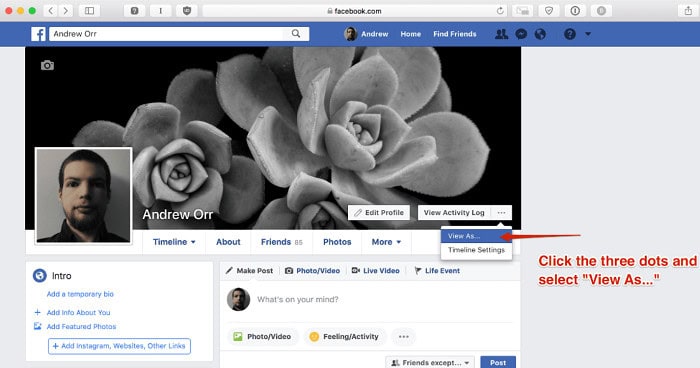Choose Timeline Settings menu entry
700x368 pixels.
click(x=476, y=250)
